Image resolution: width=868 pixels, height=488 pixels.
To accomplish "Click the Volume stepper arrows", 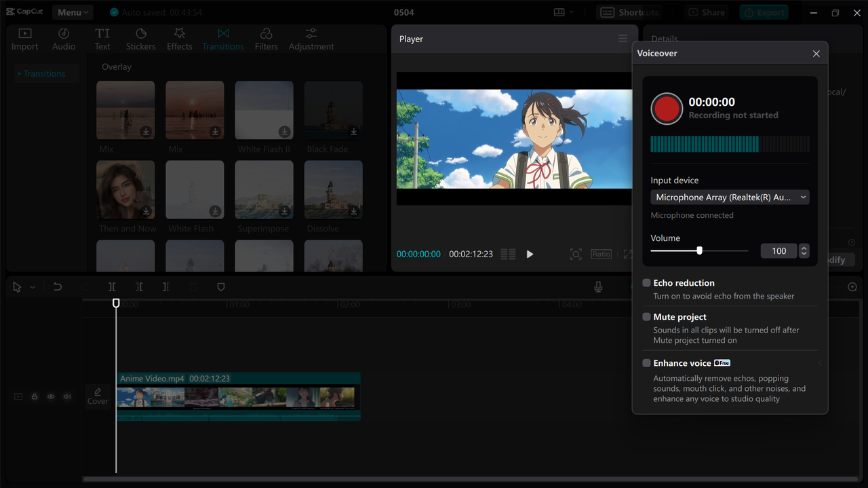I will coord(804,251).
